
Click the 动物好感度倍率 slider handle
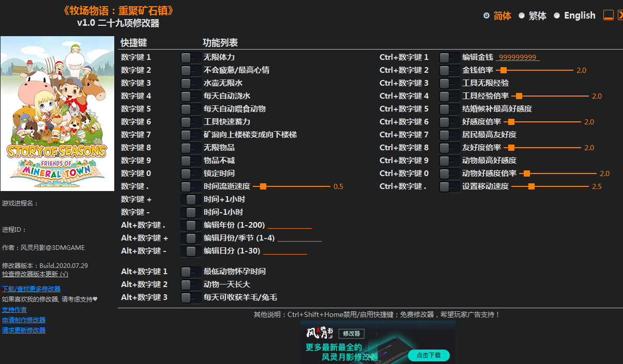pyautogui.click(x=527, y=173)
